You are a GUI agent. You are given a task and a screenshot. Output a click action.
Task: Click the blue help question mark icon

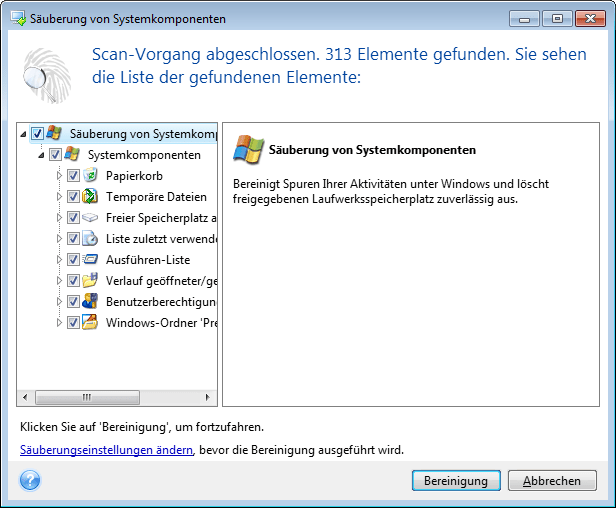(28, 480)
